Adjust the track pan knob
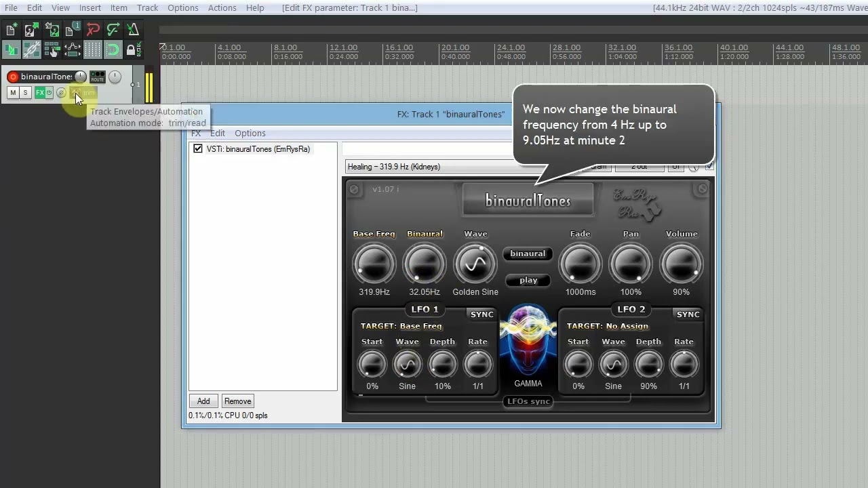 pyautogui.click(x=115, y=77)
